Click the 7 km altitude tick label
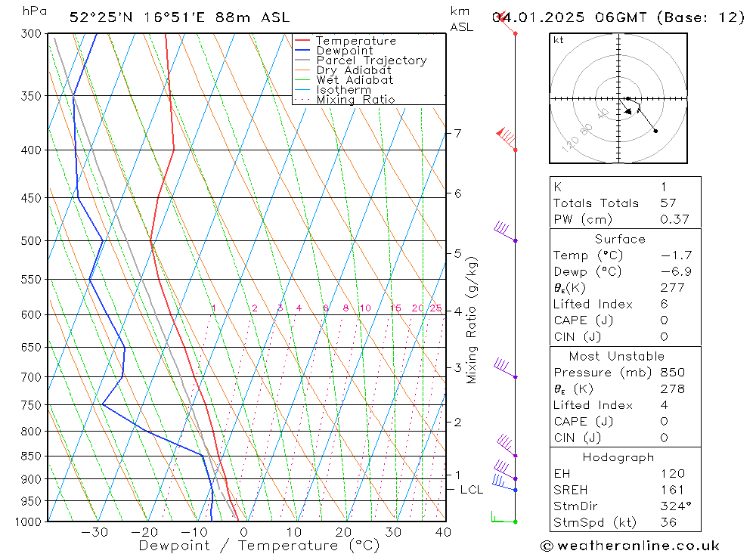756x554 pixels. [x=457, y=133]
